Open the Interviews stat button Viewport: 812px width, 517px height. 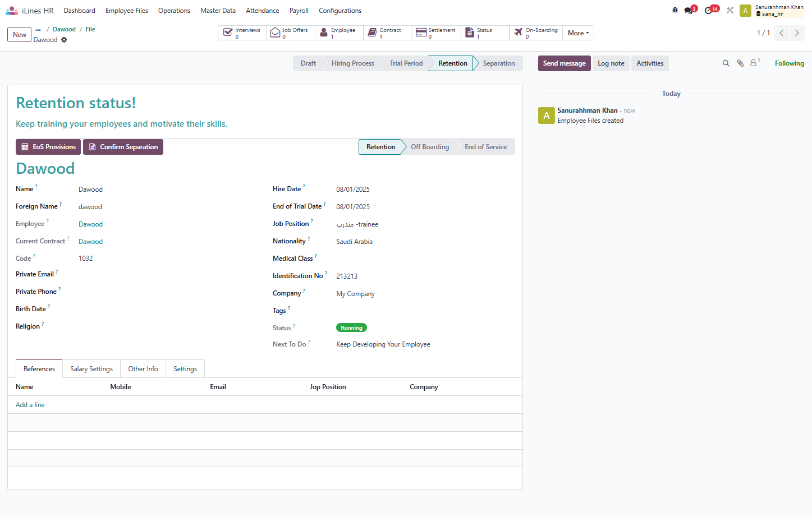point(242,33)
